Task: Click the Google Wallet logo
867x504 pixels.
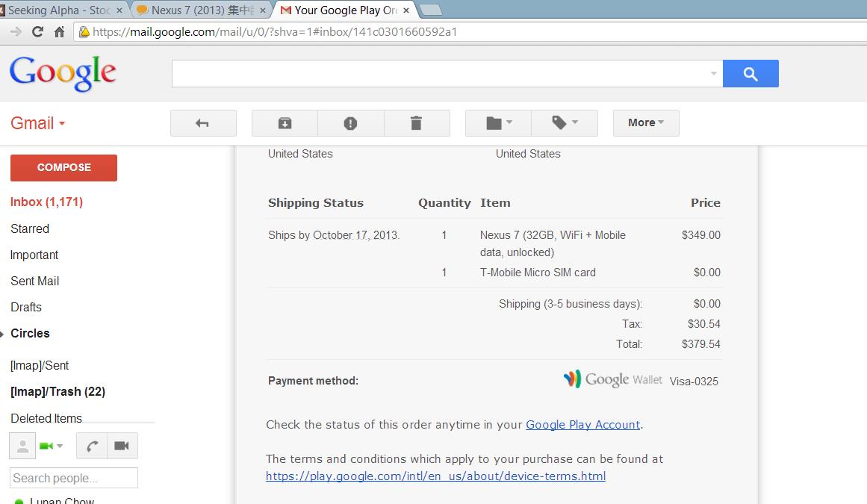Action: pos(612,379)
